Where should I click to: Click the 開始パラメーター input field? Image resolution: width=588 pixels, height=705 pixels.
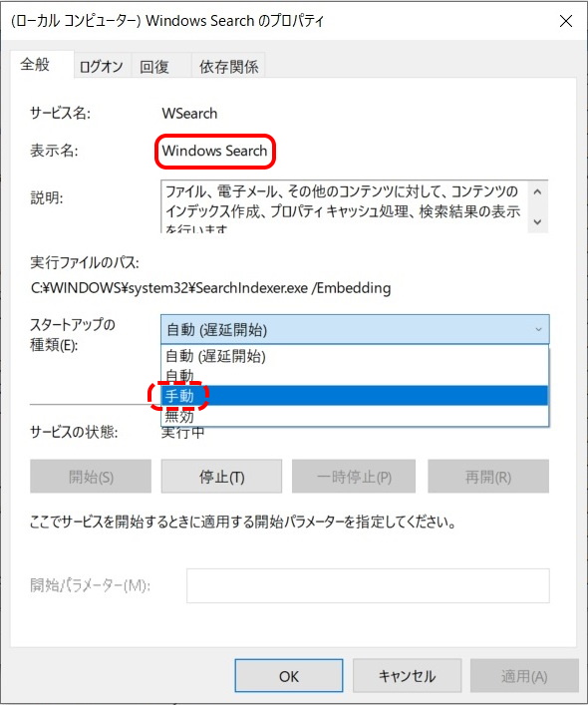point(368,585)
